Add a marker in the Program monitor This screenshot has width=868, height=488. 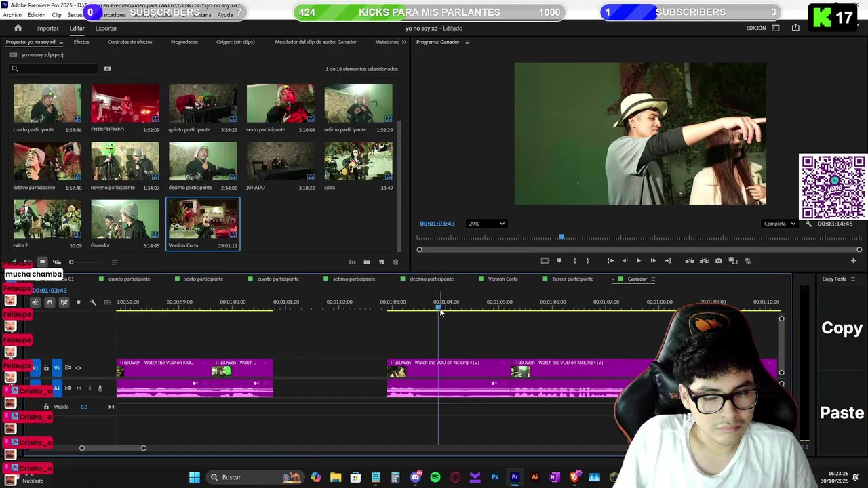click(x=559, y=260)
